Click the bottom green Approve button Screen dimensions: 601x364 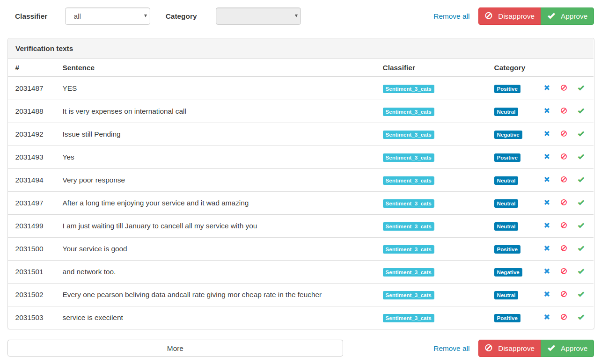567,348
